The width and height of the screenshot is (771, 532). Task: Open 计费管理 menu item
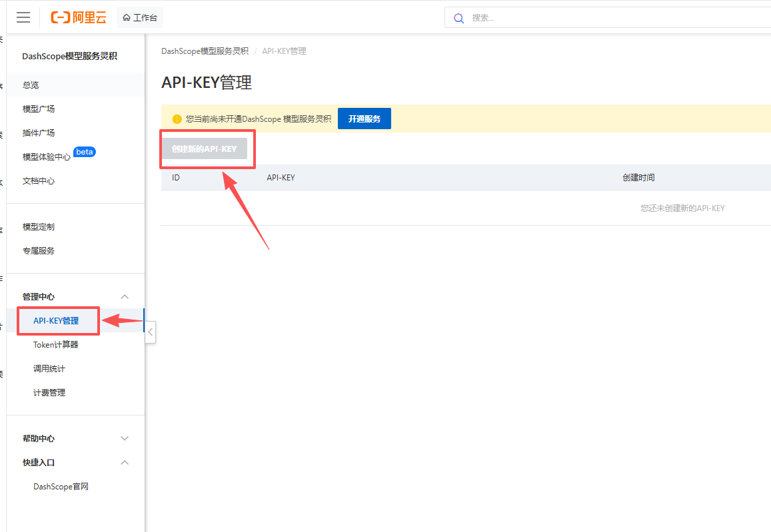(x=49, y=393)
